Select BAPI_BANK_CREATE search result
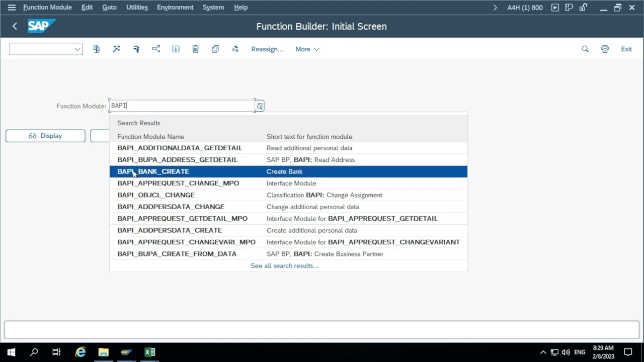Viewport: 644px width, 362px height. [x=288, y=171]
